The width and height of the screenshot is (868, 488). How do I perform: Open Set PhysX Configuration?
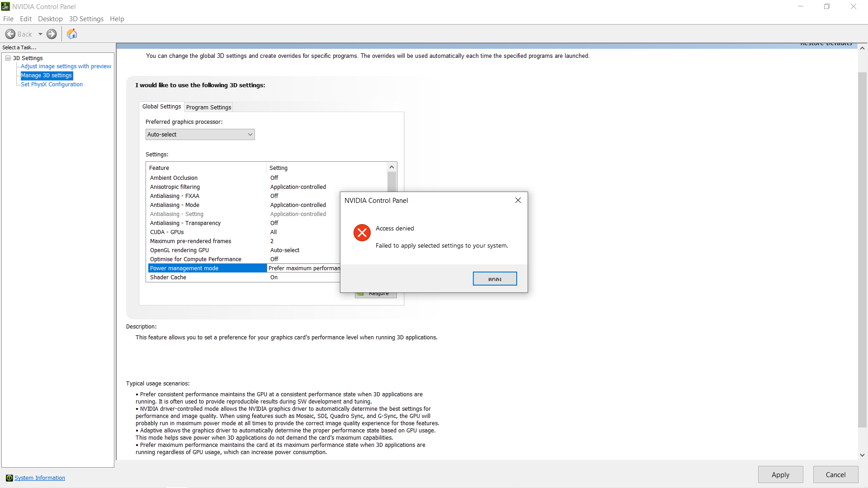(52, 84)
